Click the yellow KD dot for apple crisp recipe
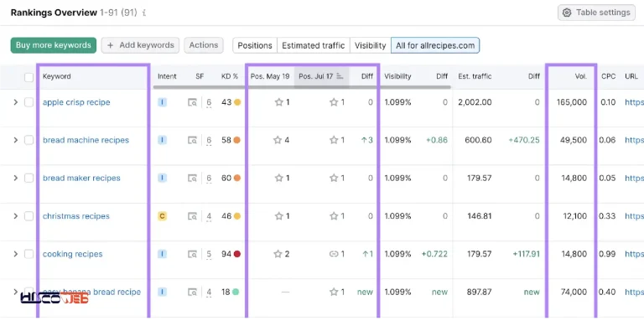This screenshot has width=644, height=321. click(x=237, y=102)
